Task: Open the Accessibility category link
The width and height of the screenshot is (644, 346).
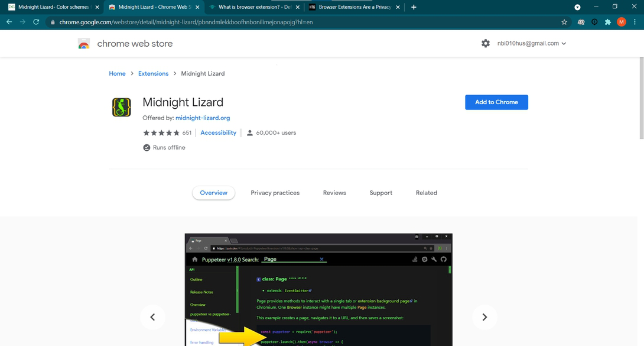Action: 218,132
